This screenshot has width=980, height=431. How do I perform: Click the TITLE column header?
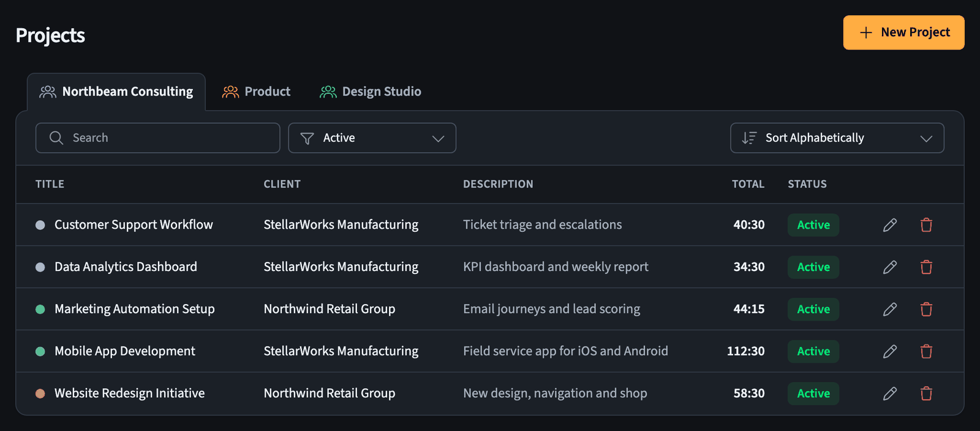click(50, 184)
